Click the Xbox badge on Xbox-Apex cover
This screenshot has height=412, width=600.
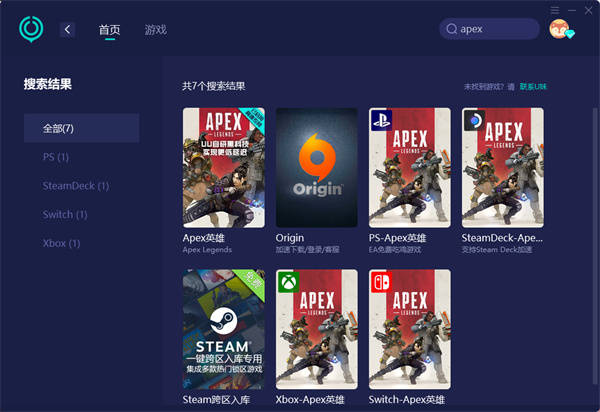tap(288, 282)
